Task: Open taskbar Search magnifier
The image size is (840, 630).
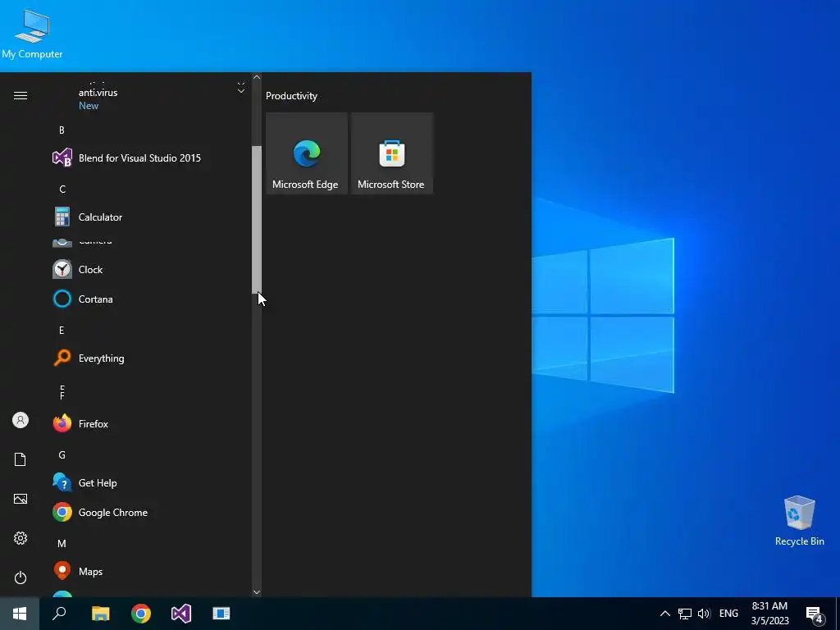Action: (59, 614)
